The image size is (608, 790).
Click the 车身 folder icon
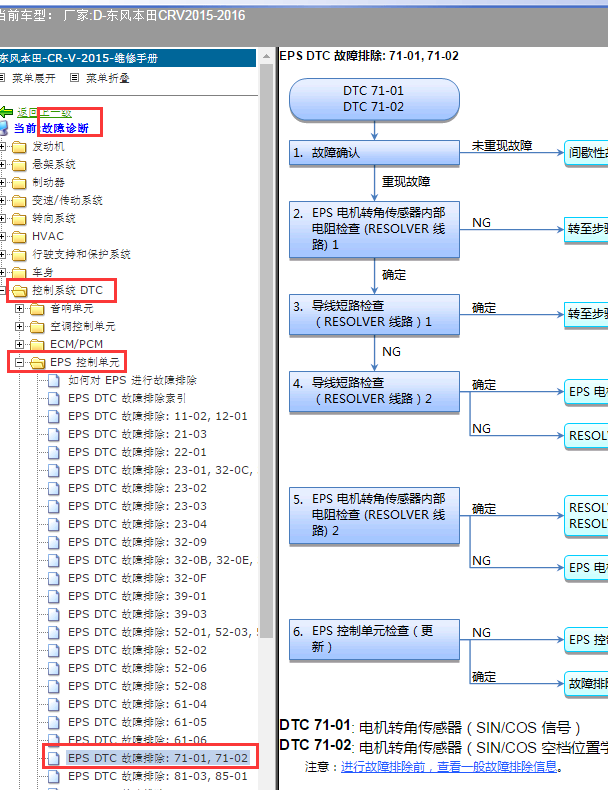[19, 273]
